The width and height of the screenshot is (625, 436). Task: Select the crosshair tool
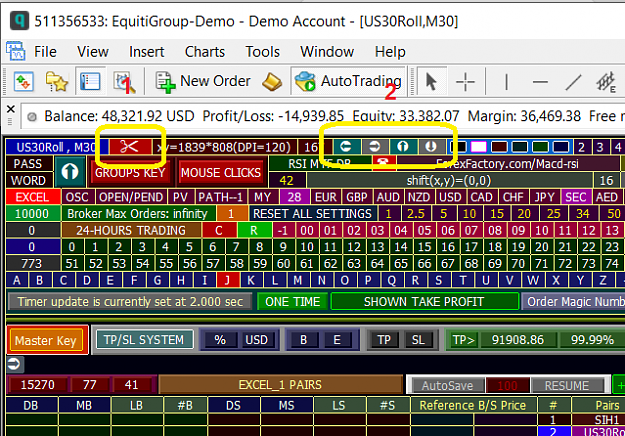[465, 82]
